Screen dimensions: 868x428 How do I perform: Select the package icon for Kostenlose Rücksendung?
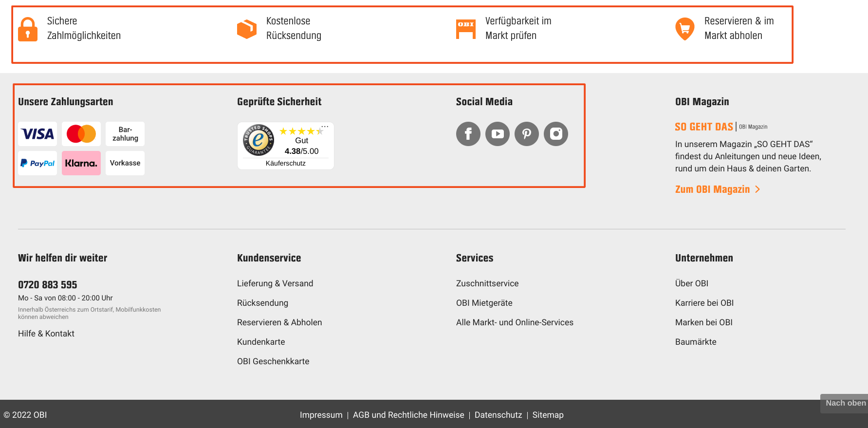pos(247,29)
